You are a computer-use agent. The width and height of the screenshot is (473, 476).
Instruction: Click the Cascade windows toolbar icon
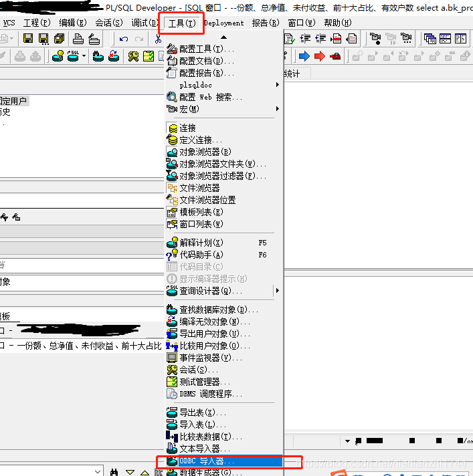430,39
